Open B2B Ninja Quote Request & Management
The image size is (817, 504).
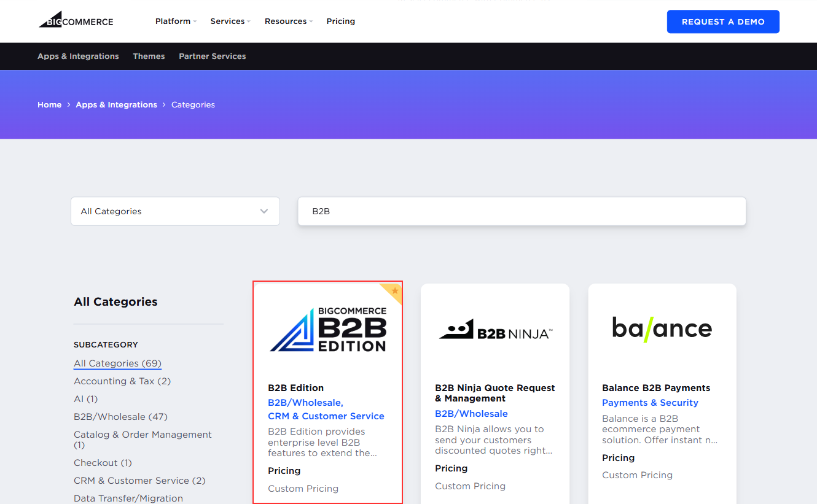(495, 393)
